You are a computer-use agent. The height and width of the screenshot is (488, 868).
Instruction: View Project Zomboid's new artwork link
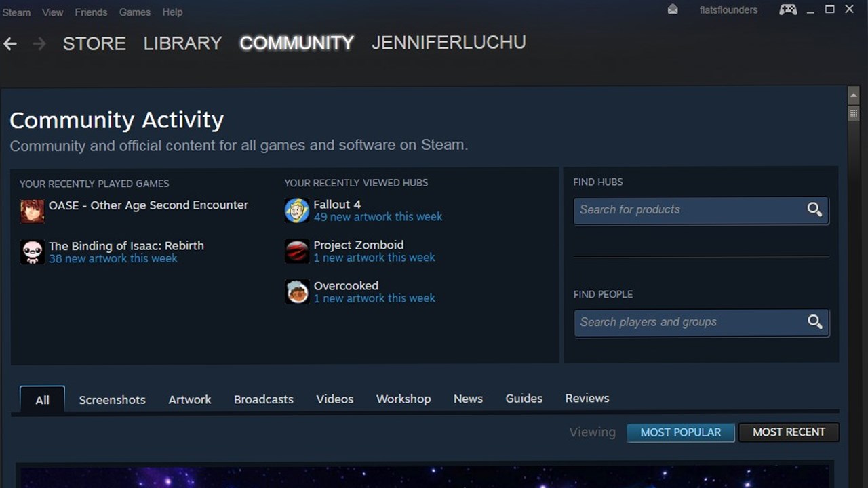374,258
